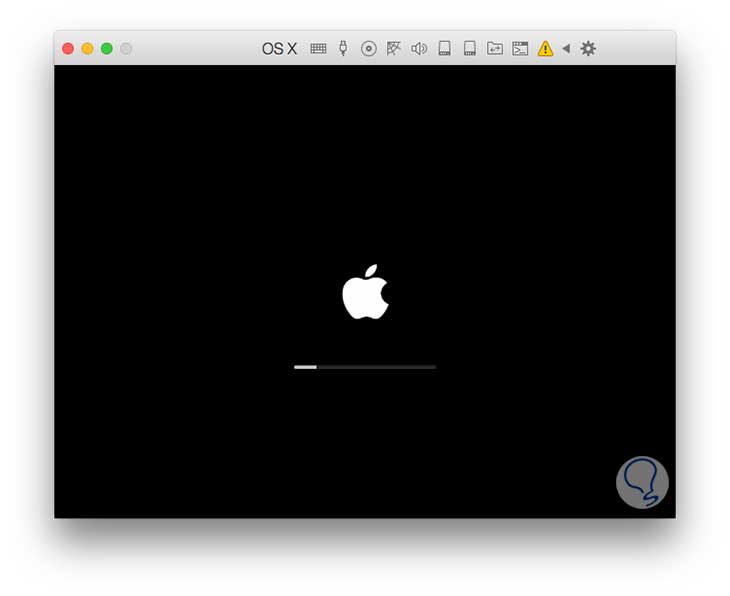
Task: Open the virtual machine settings gear
Action: 588,48
